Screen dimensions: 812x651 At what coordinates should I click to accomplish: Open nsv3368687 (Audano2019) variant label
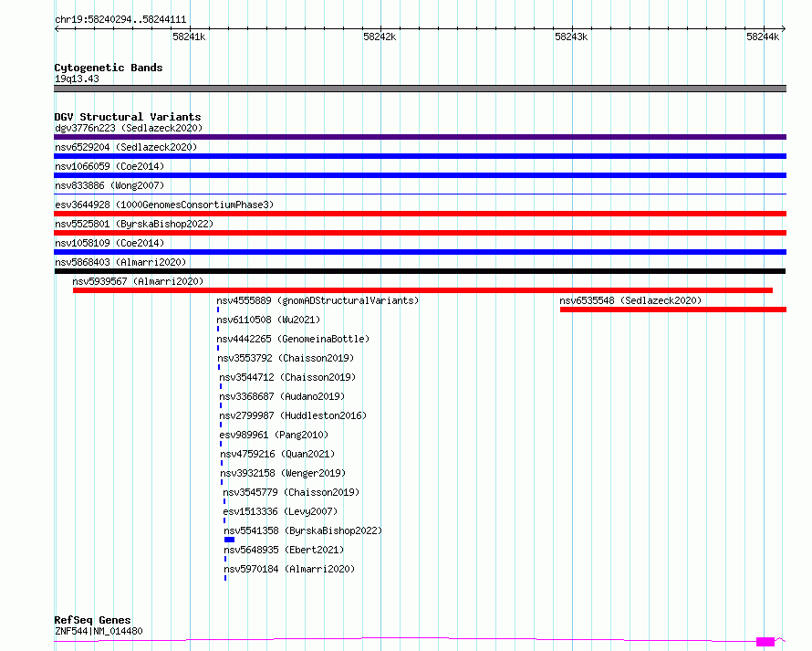pos(282,396)
